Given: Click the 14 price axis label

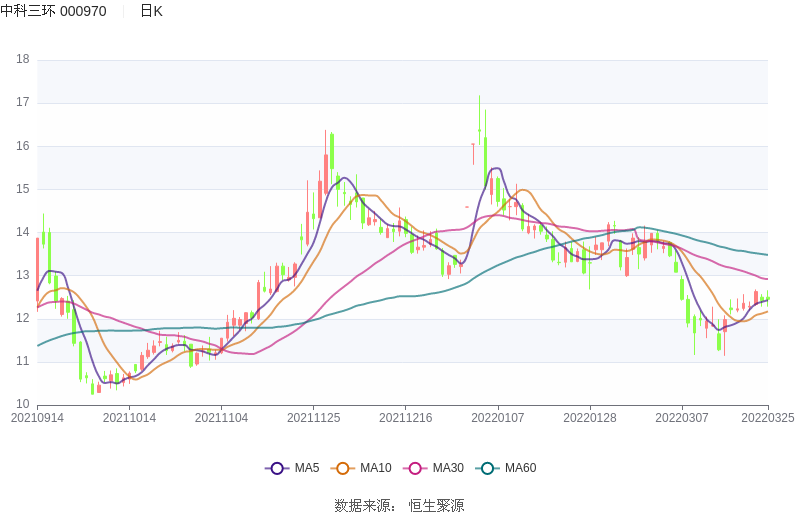Looking at the screenshot, I should coord(22,232).
